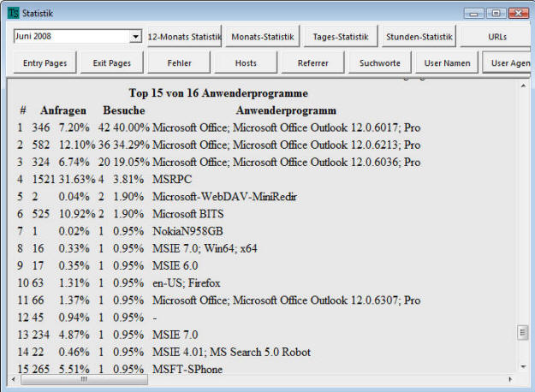Click the vertical scrollbar thumb
The image size is (535, 392).
(x=522, y=332)
